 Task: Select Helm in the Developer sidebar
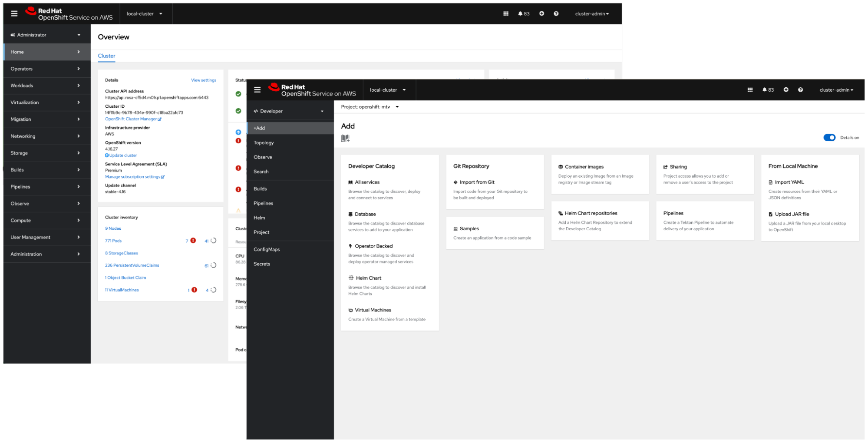coord(259,218)
